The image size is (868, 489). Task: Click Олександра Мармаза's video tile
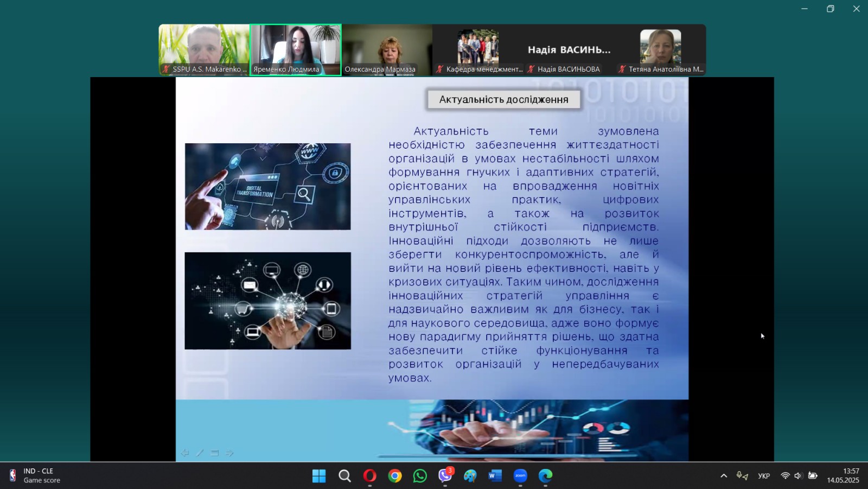point(387,49)
